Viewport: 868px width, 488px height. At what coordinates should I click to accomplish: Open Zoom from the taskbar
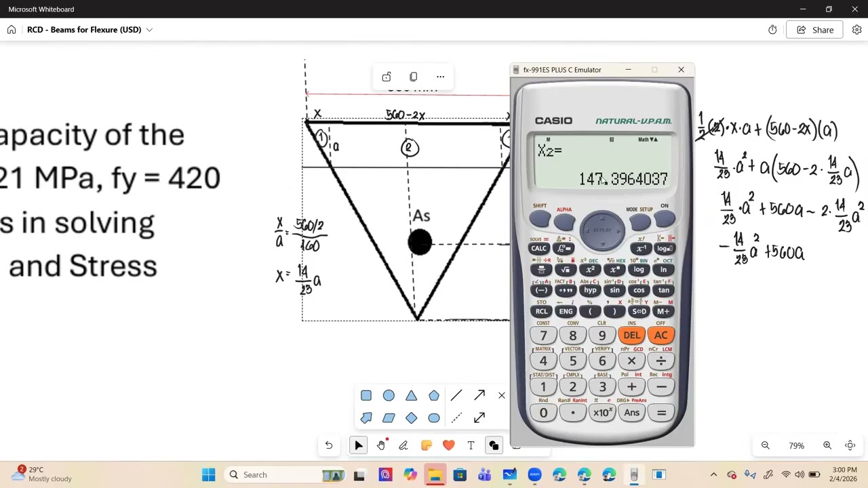[534, 474]
